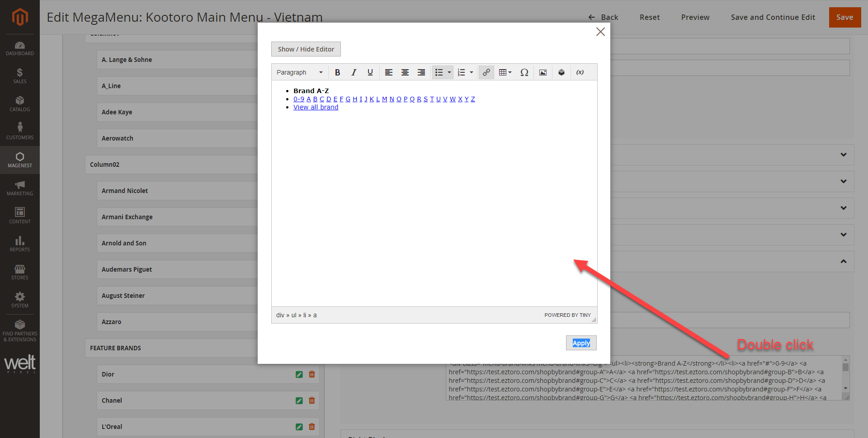Select the 'A. Lange & Sohne' menu item

(x=177, y=60)
